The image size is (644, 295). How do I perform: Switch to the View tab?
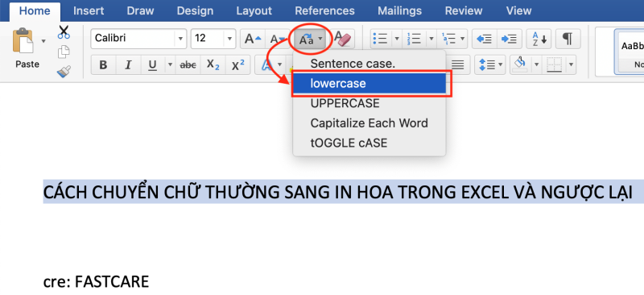point(518,11)
